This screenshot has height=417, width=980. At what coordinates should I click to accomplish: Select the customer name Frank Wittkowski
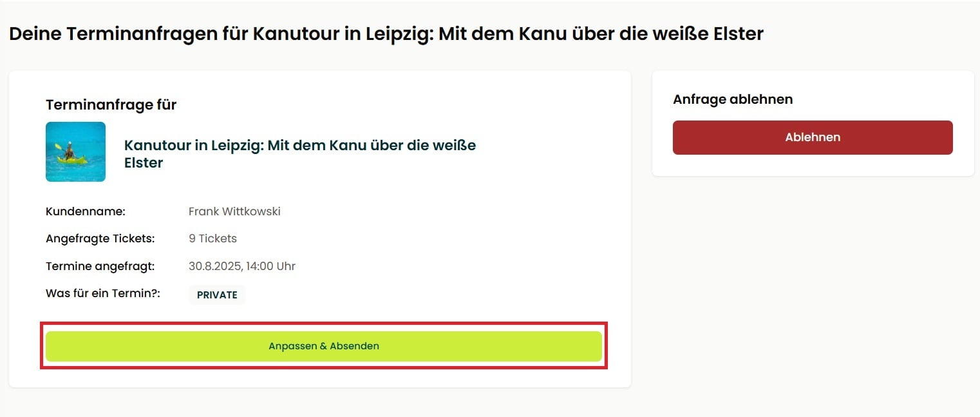[234, 211]
